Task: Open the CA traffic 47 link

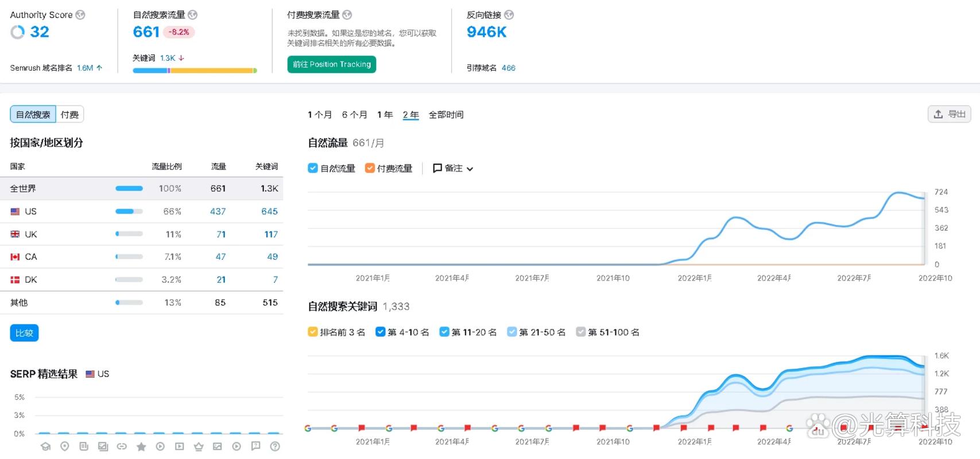Action: (221, 257)
